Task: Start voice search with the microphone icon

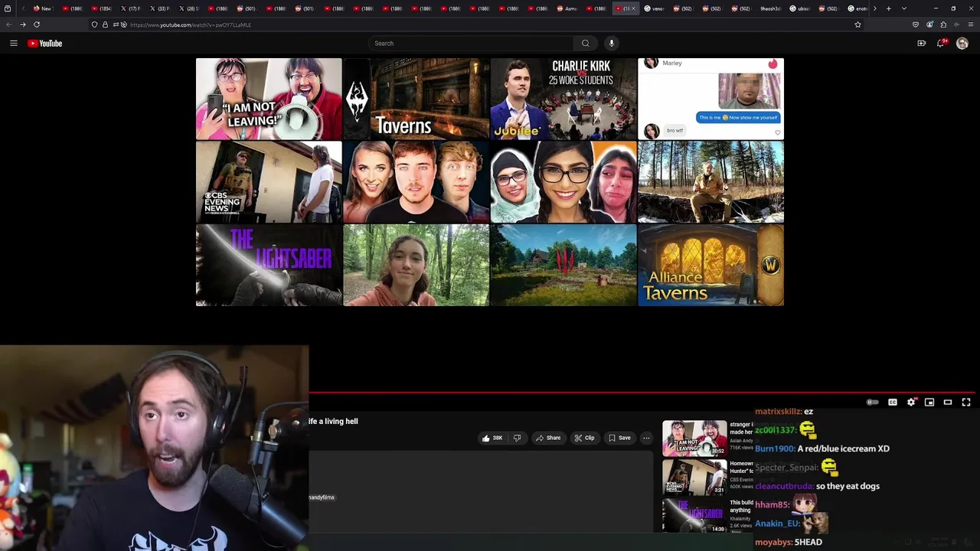Action: point(611,44)
